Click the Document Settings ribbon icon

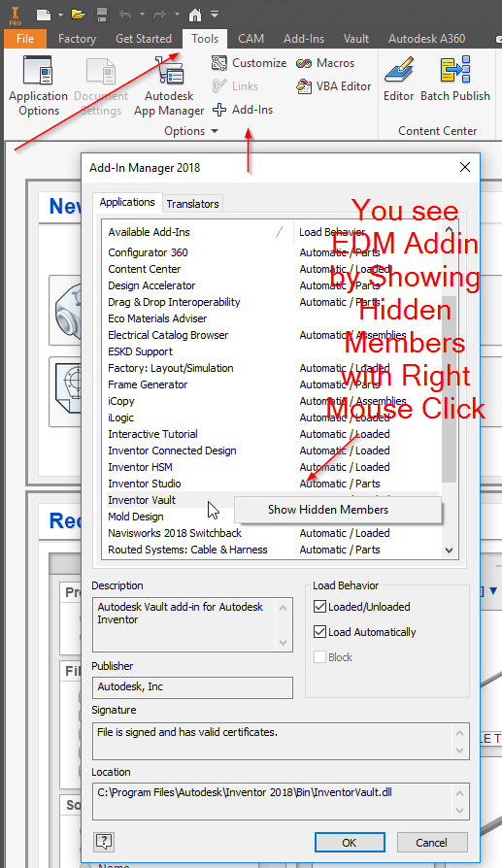coord(101,85)
